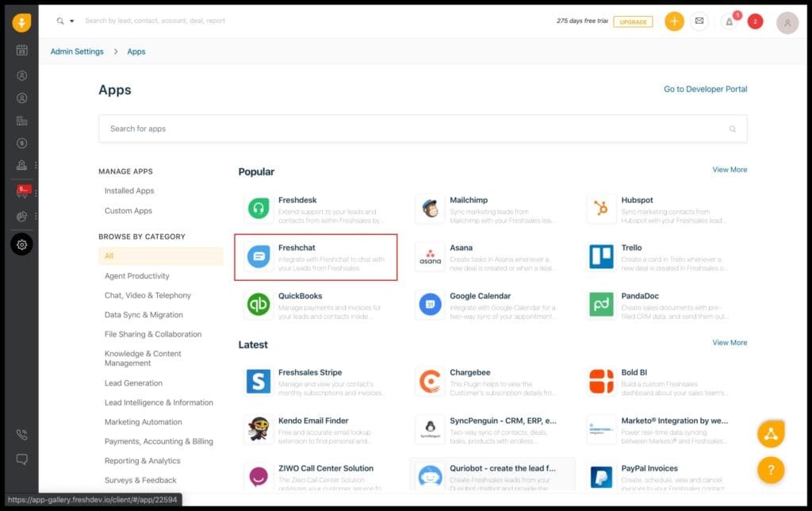Click the Freshworks logo at top of sidebar
812x511 pixels.
click(21, 22)
